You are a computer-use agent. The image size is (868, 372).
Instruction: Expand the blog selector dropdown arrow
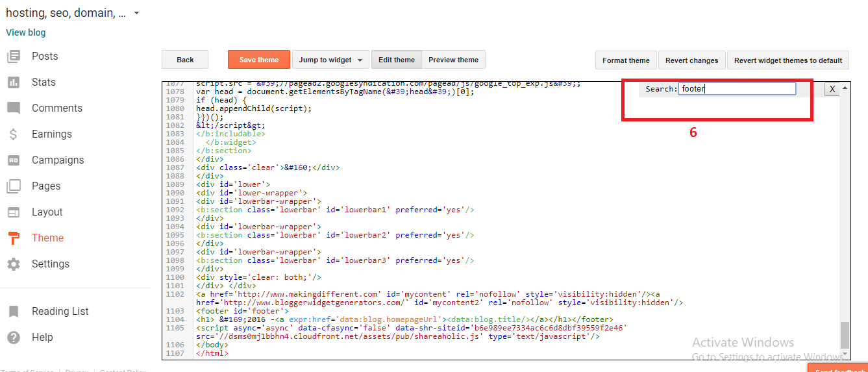point(136,13)
